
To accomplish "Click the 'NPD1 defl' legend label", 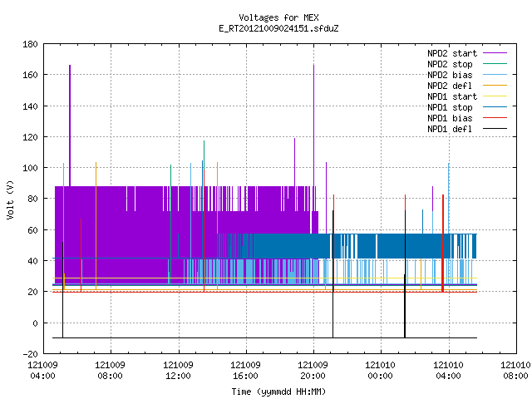I will tap(450, 129).
